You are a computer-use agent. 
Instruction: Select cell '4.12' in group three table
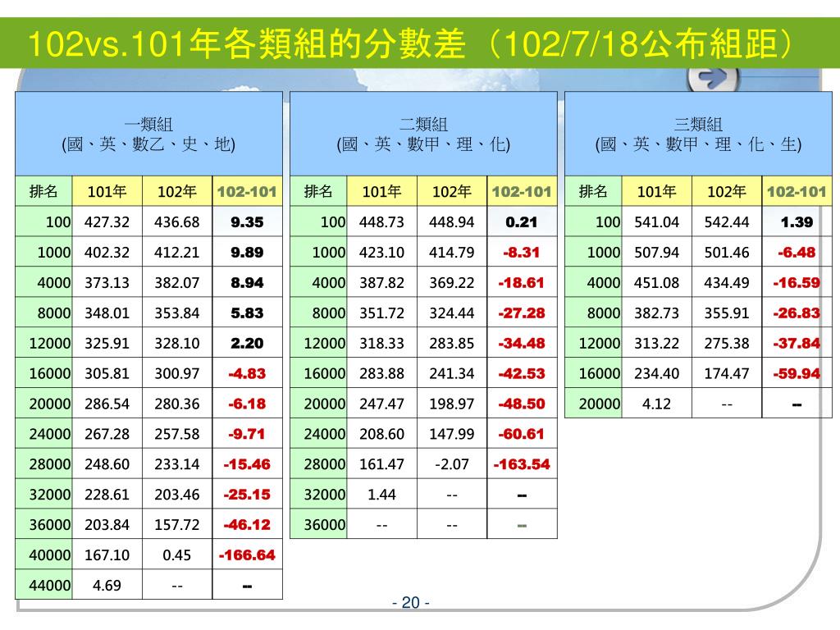657,404
